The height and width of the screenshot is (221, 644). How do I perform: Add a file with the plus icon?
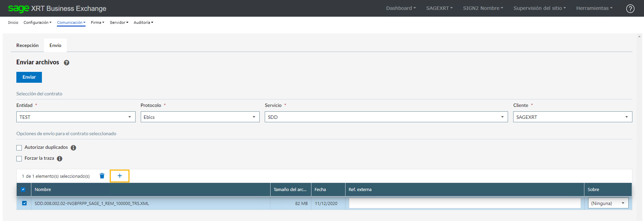point(120,176)
